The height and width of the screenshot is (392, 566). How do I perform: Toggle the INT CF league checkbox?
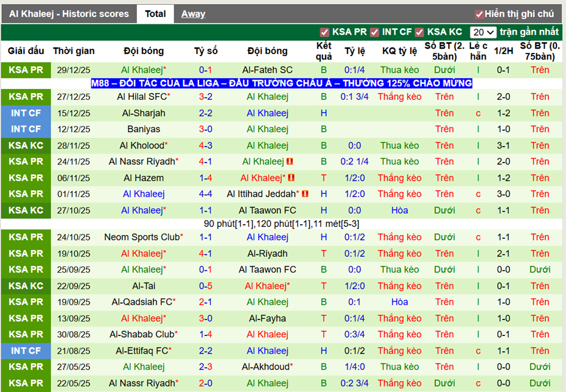pos(374,32)
